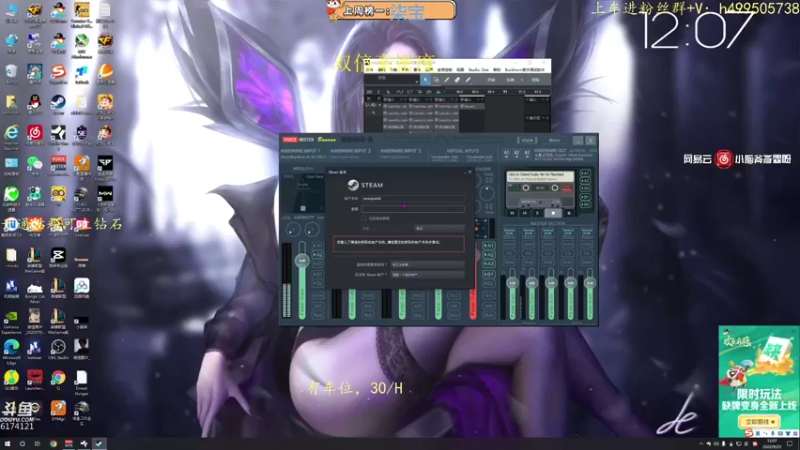Click the Steam account name field
Screen dimensions: 800x450
413,198
